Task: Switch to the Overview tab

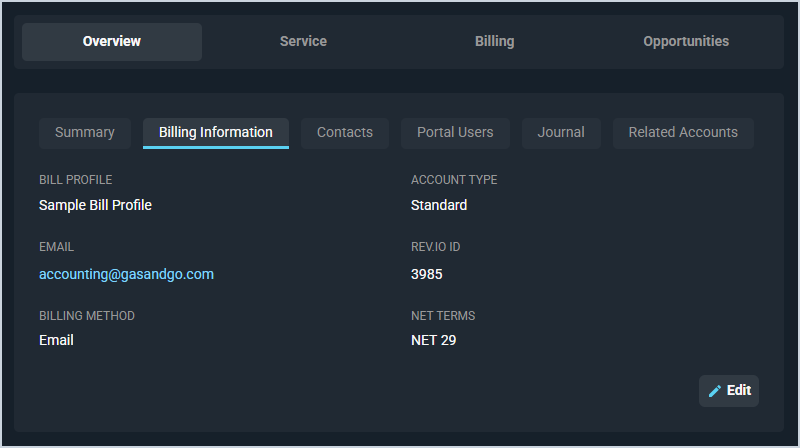Action: pos(112,42)
